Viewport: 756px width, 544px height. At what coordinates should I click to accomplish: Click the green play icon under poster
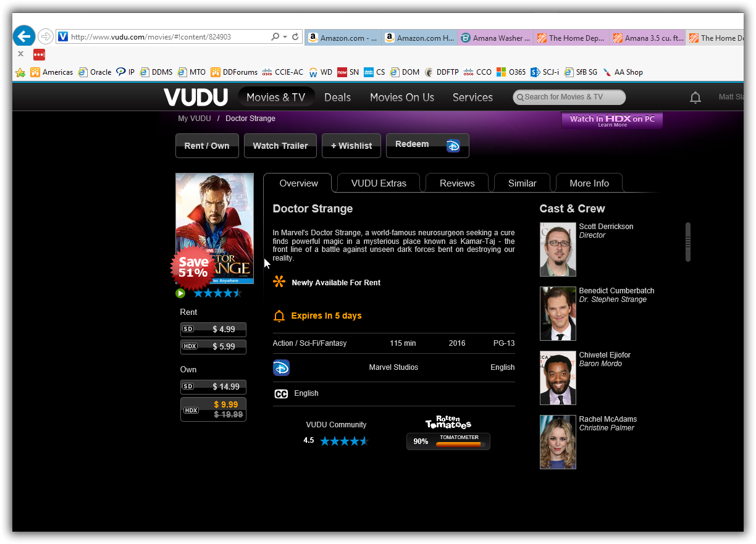pos(180,293)
